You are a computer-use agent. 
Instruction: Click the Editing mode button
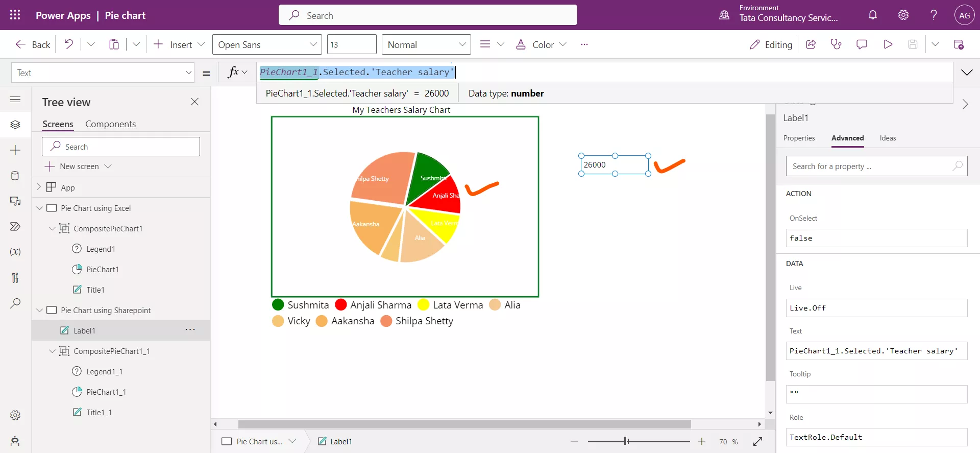pyautogui.click(x=771, y=44)
